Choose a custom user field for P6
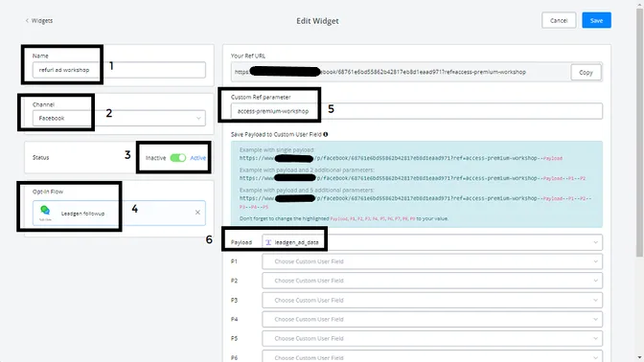Image resolution: width=644 pixels, height=362 pixels. click(432, 356)
